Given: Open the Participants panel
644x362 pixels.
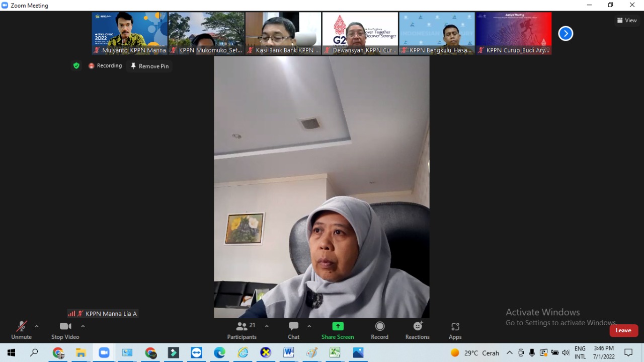Looking at the screenshot, I should coord(242,330).
